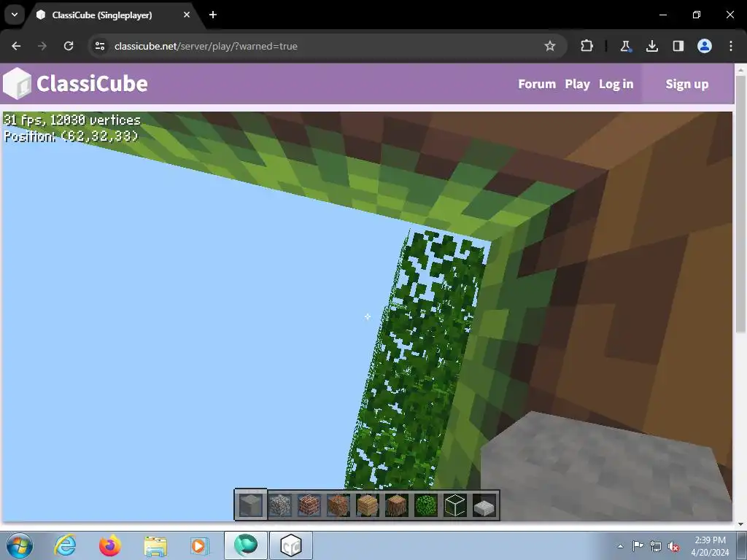Select the stone block in hotbar
Screen dimensions: 747x560
click(x=251, y=505)
